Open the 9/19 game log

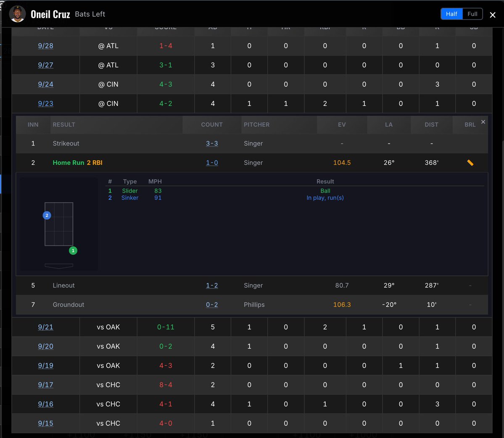tap(46, 365)
